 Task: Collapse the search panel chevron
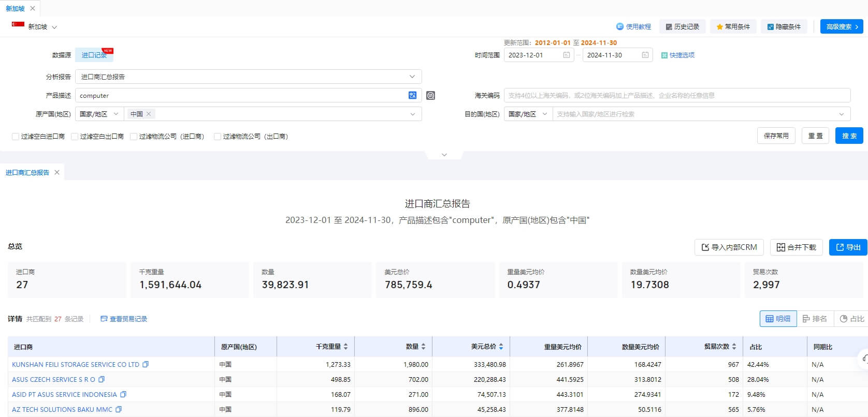click(444, 155)
